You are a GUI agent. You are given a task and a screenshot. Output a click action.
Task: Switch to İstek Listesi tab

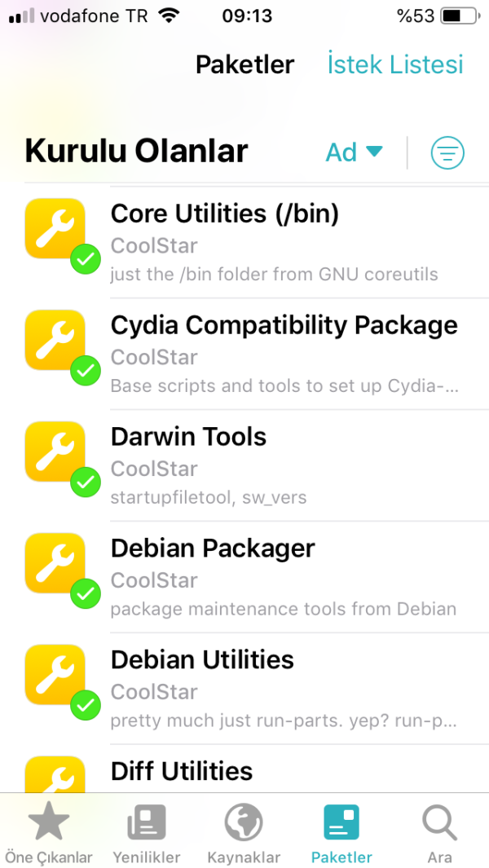pyautogui.click(x=395, y=64)
